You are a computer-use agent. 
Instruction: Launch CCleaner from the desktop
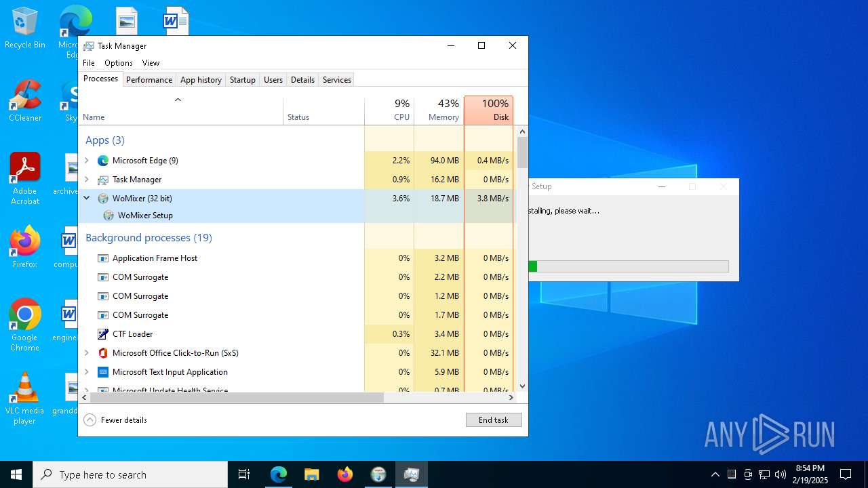(x=24, y=102)
